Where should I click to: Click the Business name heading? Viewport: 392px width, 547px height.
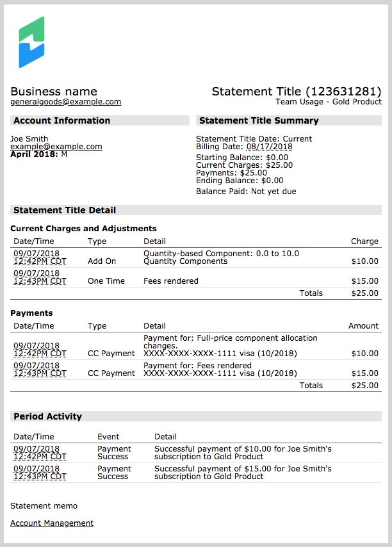(54, 92)
